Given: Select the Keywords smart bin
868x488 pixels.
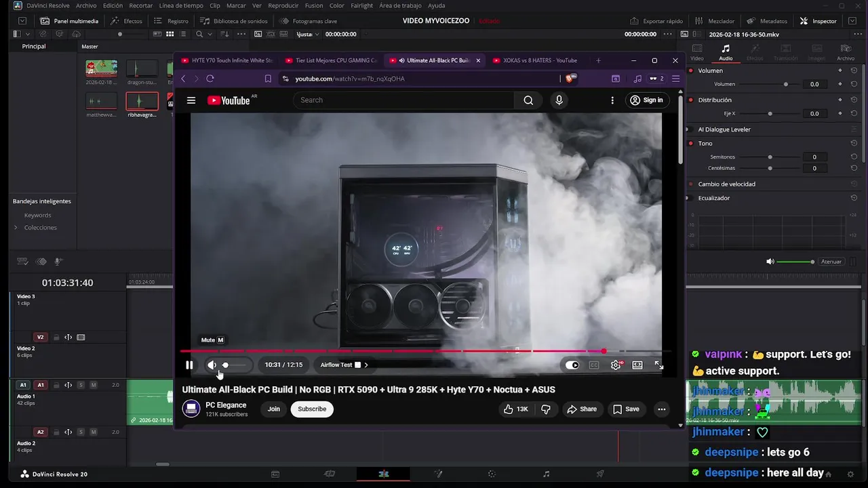Looking at the screenshot, I should tap(37, 215).
